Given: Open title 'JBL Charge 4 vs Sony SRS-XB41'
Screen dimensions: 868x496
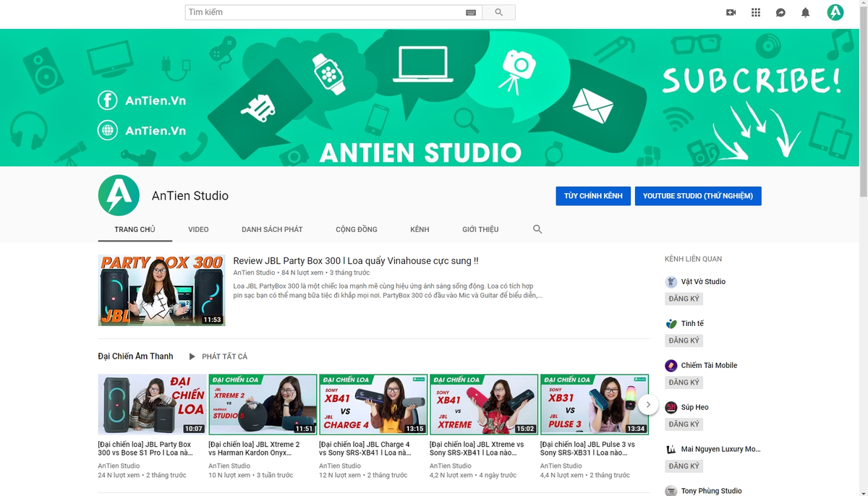Looking at the screenshot, I should click(365, 448).
